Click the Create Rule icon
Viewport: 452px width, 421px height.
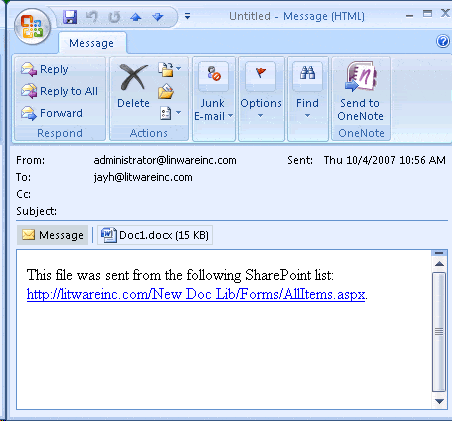166,92
